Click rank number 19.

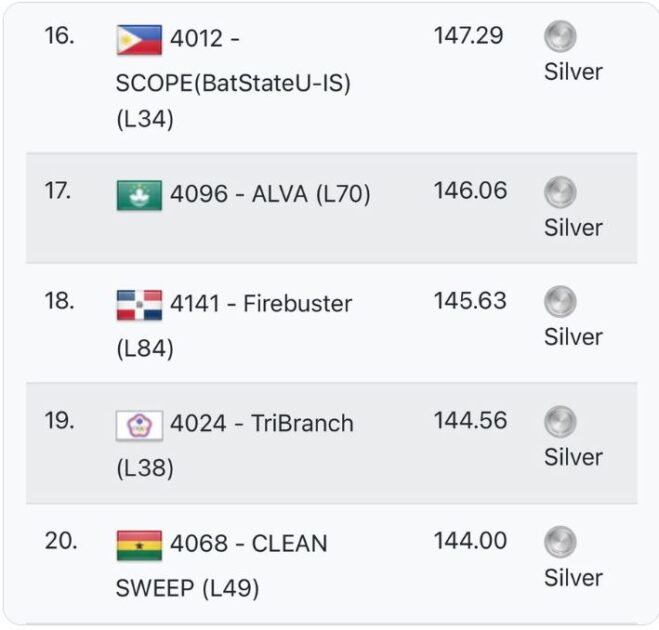(x=59, y=421)
